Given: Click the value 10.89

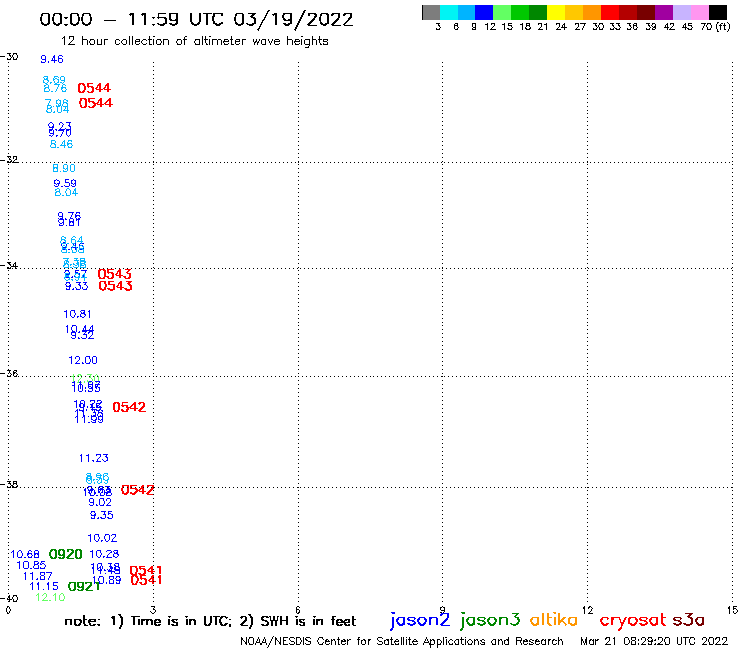Looking at the screenshot, I should [108, 580].
